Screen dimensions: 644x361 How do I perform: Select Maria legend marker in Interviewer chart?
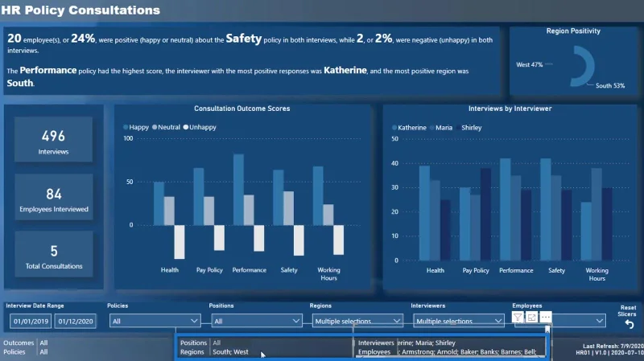[x=432, y=128]
